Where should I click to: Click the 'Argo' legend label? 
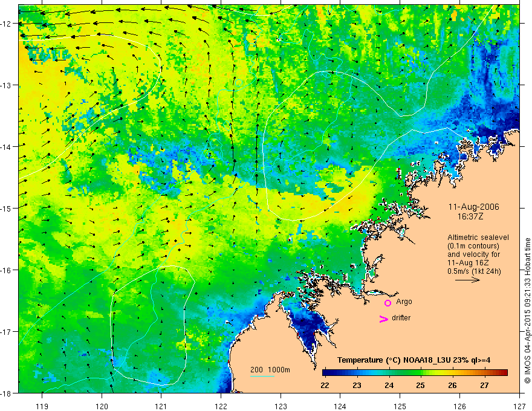click(x=404, y=302)
